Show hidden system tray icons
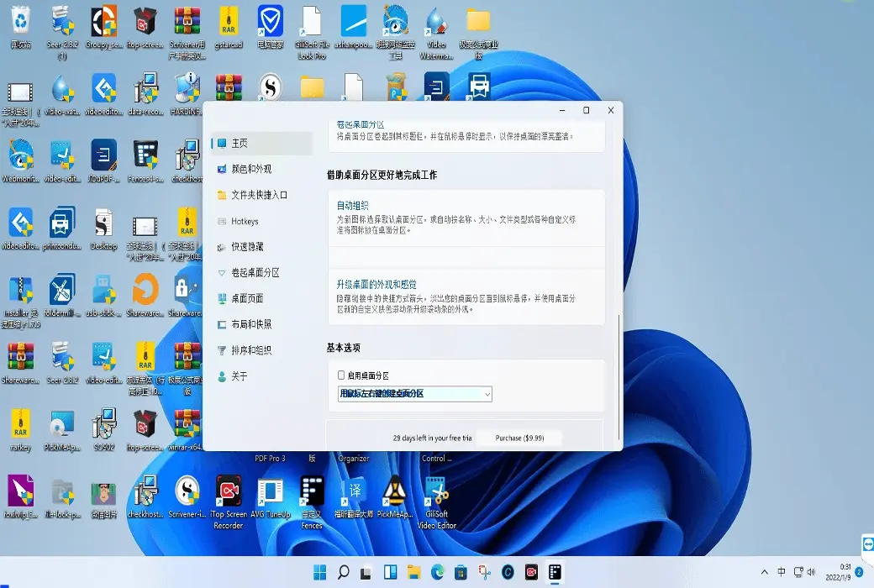Image resolution: width=874 pixels, height=588 pixels. coord(764,572)
